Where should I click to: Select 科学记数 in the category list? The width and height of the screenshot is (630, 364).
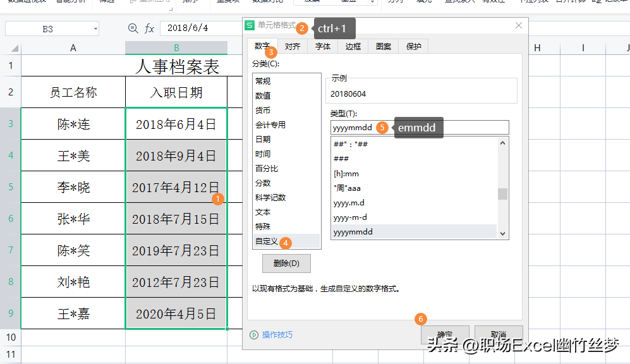[286, 197]
